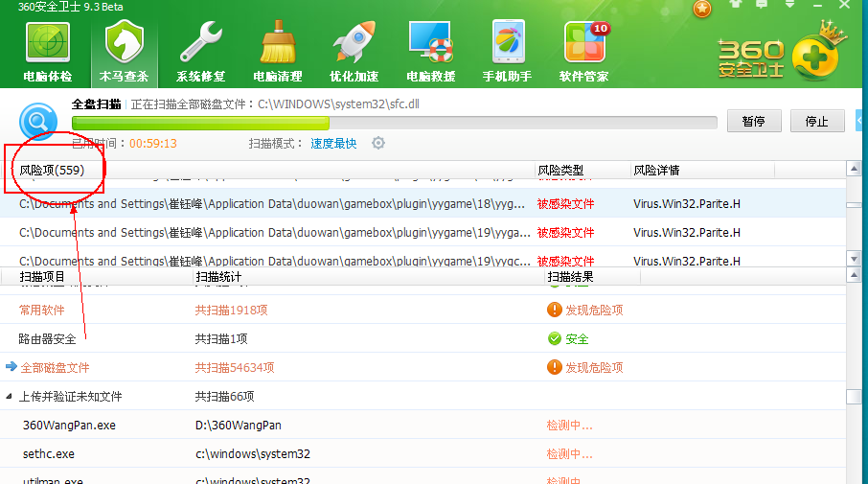Click the gold medal icon in title bar
The height and width of the screenshot is (484, 868).
point(702,9)
